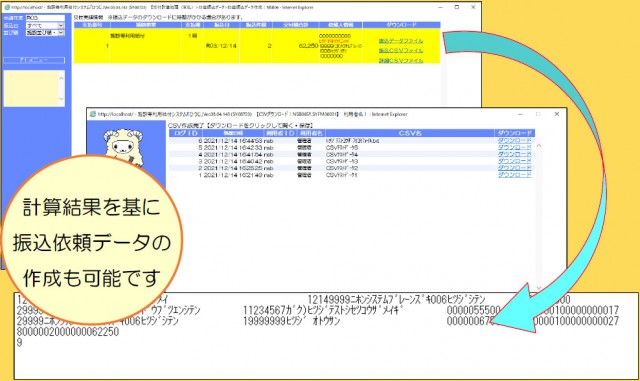
Task: Download the CSV for log ID 5
Action: pos(515,147)
